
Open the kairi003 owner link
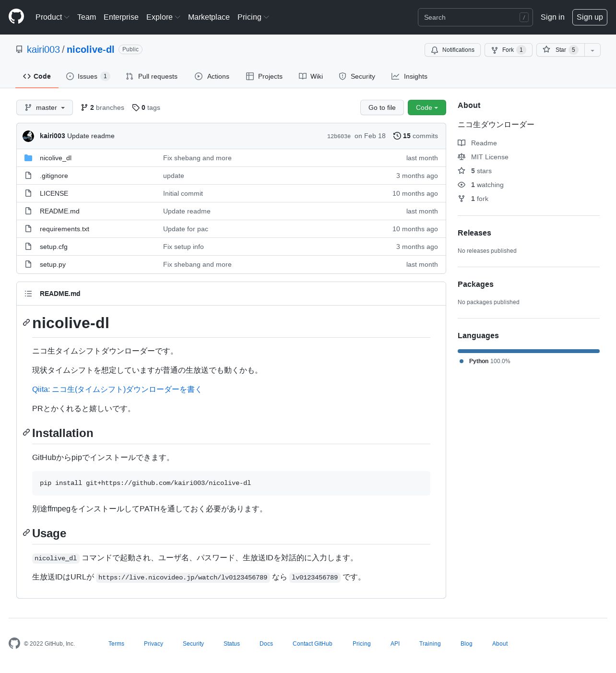[43, 49]
